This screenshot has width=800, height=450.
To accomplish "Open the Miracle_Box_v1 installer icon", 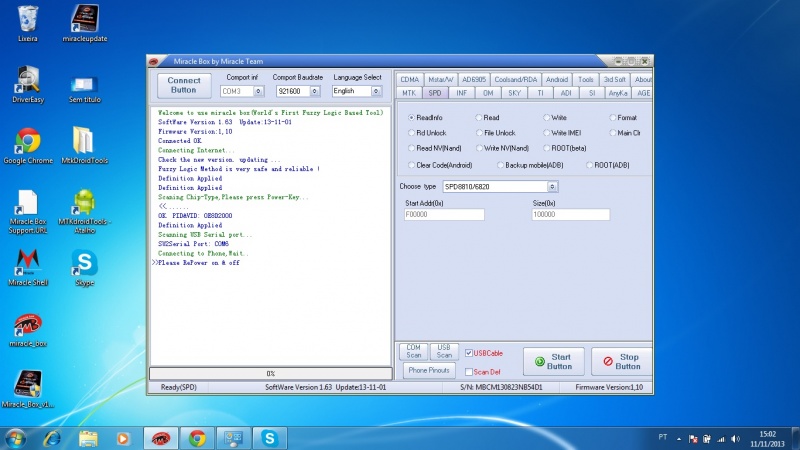I will point(28,389).
